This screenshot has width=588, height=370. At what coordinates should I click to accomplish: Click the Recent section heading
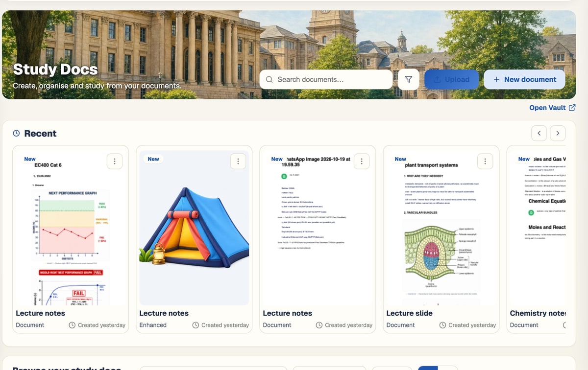coord(40,134)
